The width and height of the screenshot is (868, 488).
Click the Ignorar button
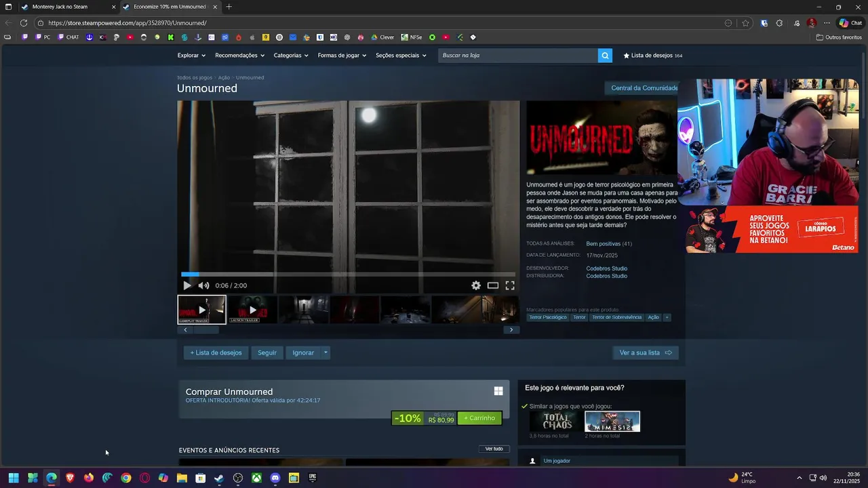tap(303, 352)
